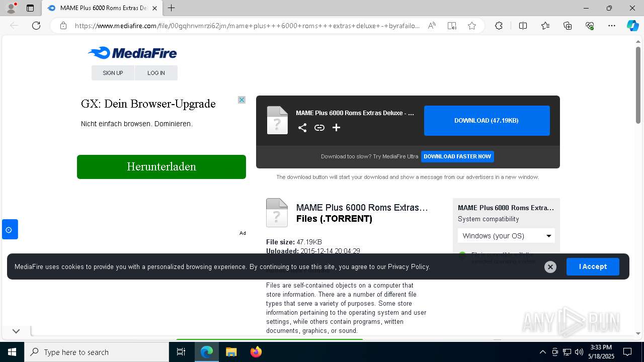Open Edge settings and more menu
The image size is (644, 362).
click(612, 26)
